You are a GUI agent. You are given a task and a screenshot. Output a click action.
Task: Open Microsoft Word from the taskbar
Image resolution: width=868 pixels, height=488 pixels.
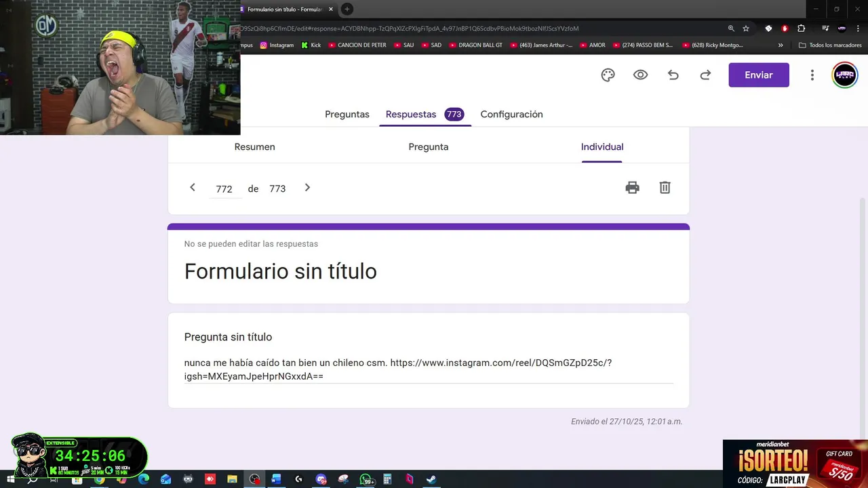tap(276, 479)
